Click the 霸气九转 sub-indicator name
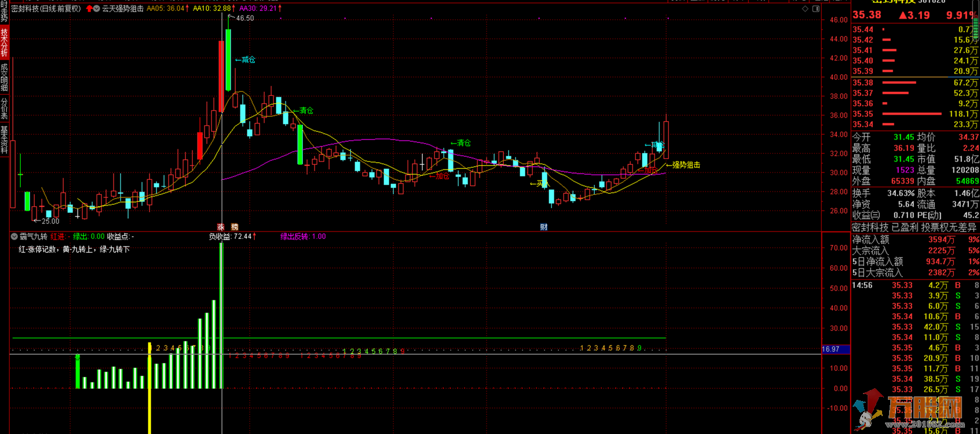Screen dimensions: 980x434 (34, 237)
